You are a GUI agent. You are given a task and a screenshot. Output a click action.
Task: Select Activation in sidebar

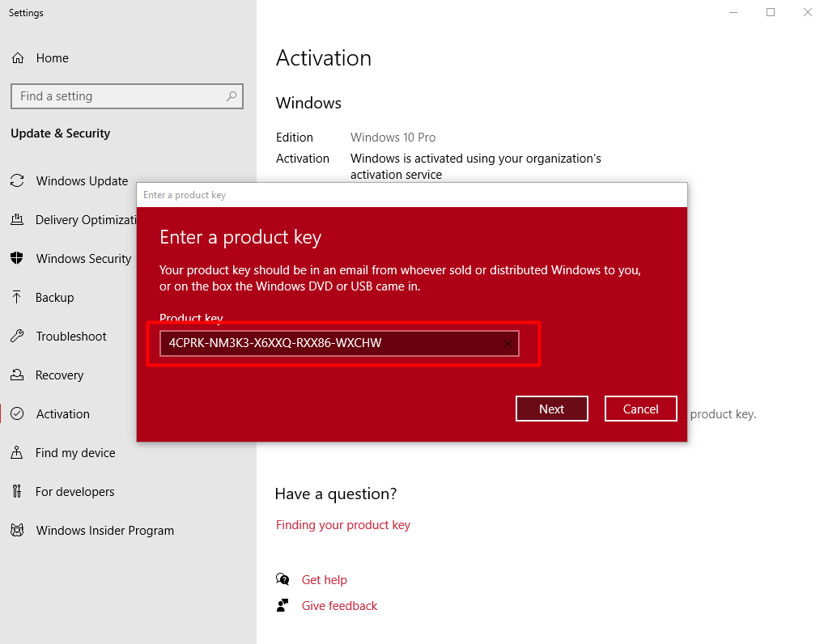pos(62,414)
